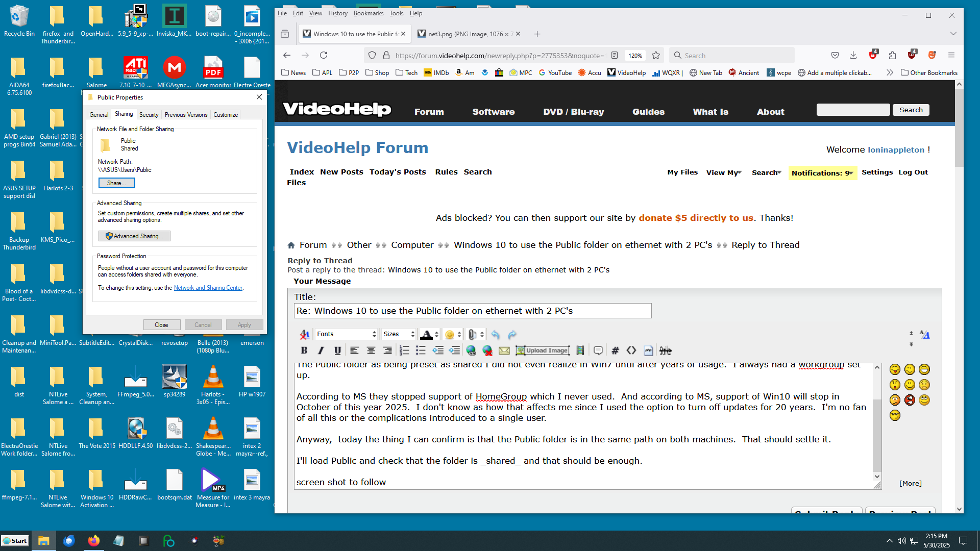Click the [More] smilies link

pos(910,483)
